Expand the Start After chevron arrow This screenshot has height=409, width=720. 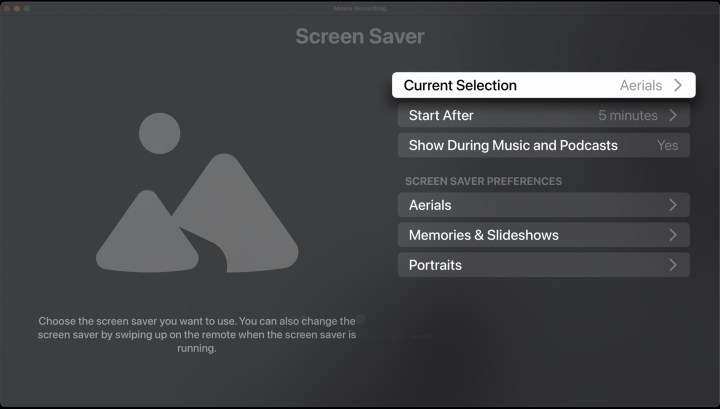[673, 115]
